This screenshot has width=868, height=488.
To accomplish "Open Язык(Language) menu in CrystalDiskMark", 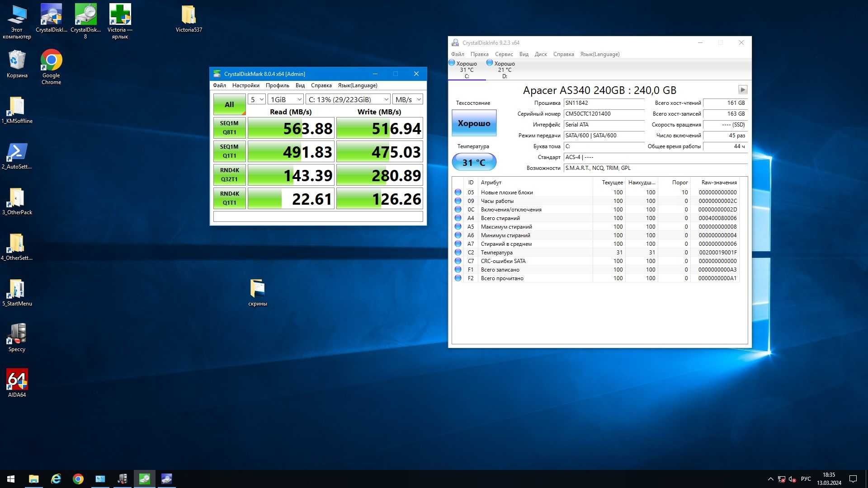I will point(357,85).
